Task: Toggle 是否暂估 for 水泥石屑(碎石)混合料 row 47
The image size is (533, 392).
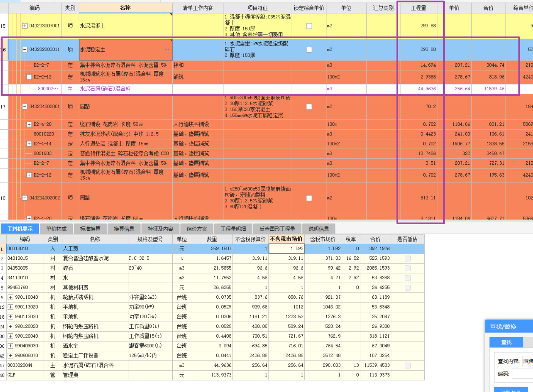Action: [408, 366]
